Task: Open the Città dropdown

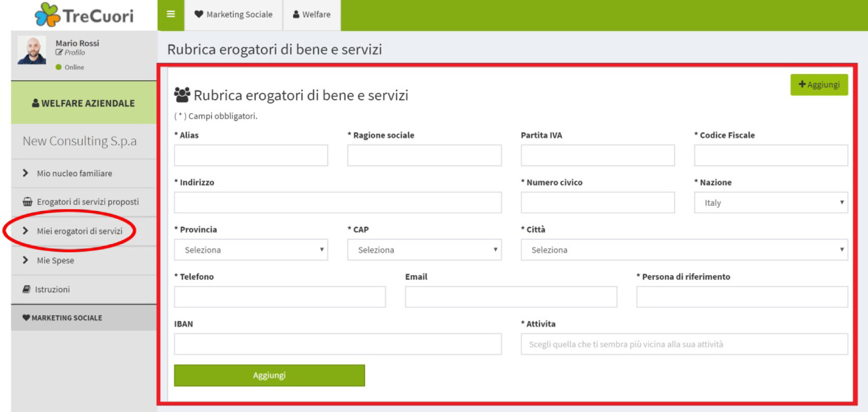Action: [684, 250]
